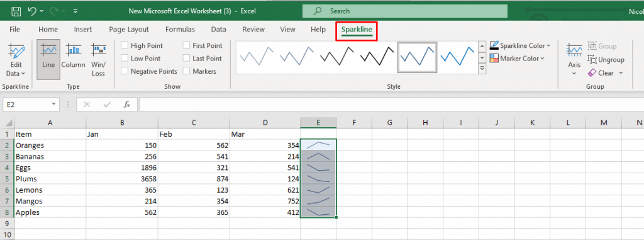Open the Help tab
This screenshot has height=240, width=644.
click(318, 29)
